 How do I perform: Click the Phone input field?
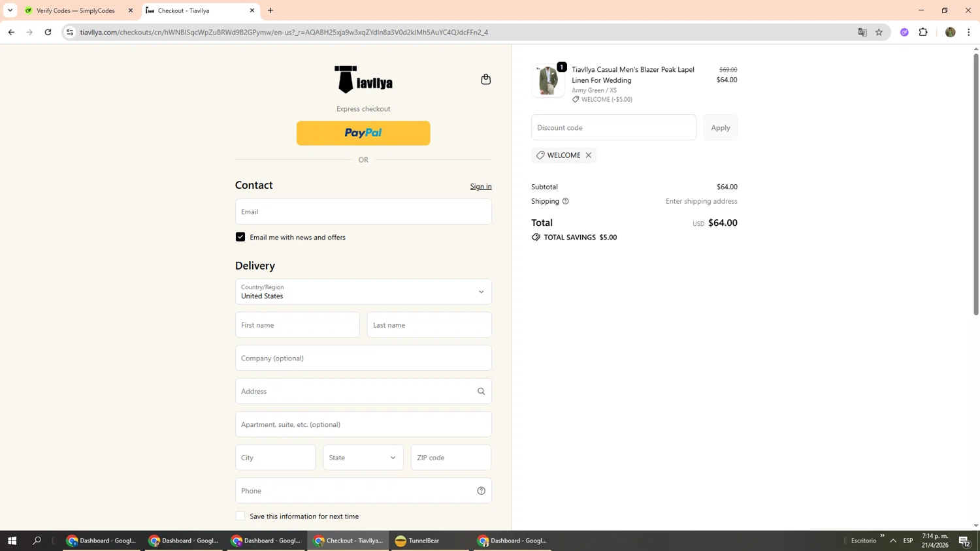(x=363, y=491)
